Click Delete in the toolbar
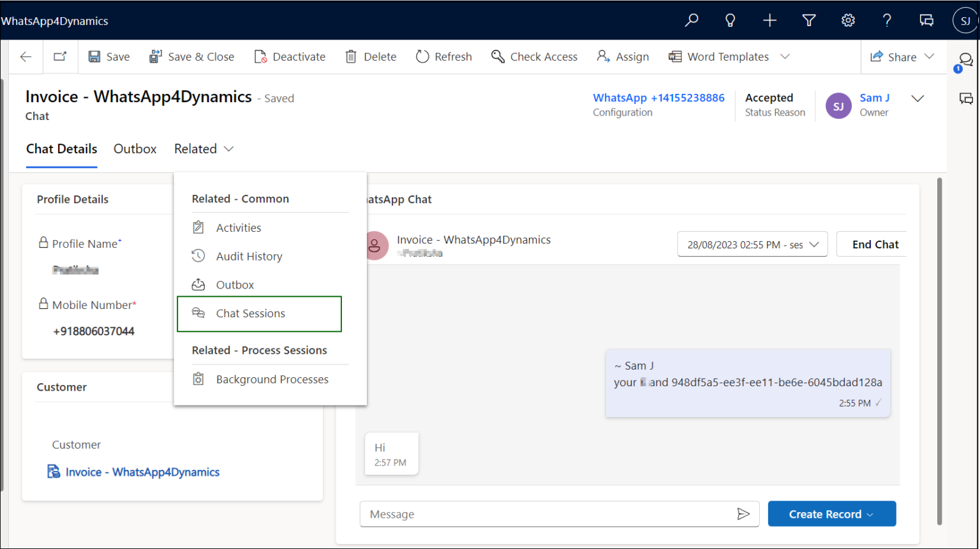 coord(371,57)
